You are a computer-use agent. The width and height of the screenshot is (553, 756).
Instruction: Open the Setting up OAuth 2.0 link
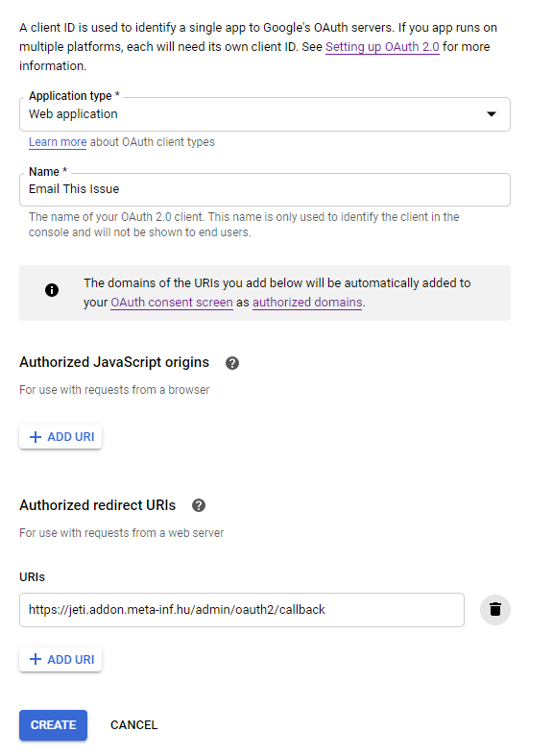382,47
